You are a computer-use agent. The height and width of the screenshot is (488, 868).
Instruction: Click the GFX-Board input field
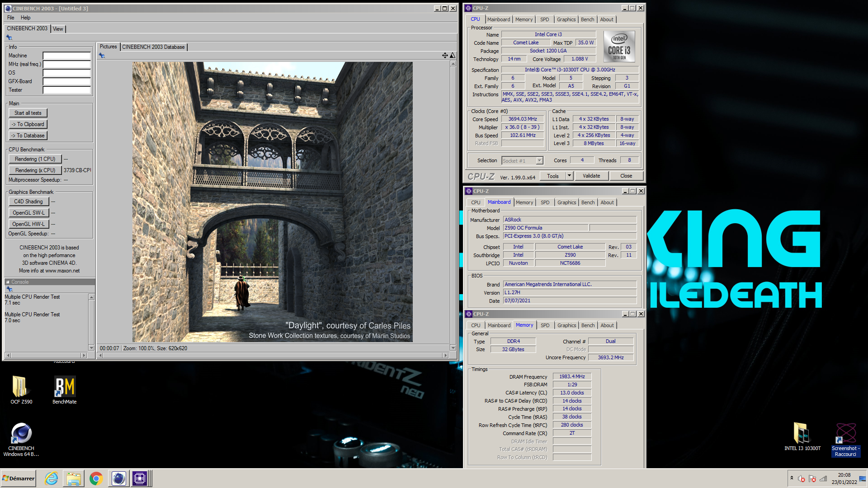67,81
